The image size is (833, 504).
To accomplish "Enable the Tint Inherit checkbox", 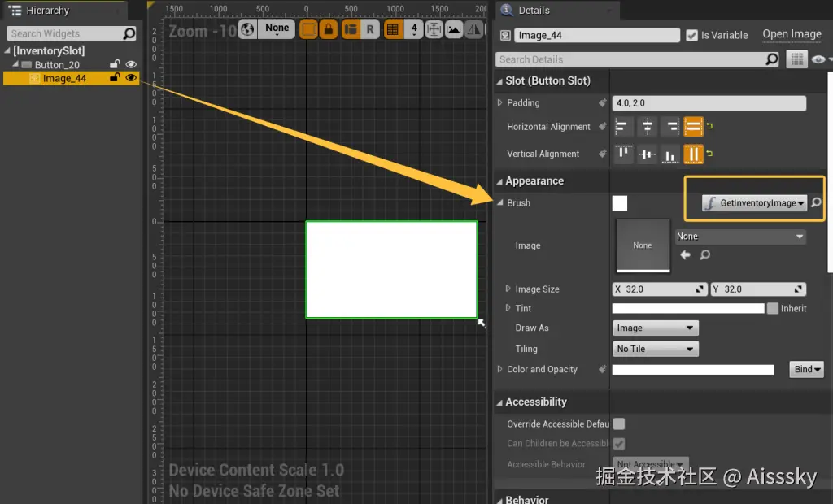I will point(773,308).
